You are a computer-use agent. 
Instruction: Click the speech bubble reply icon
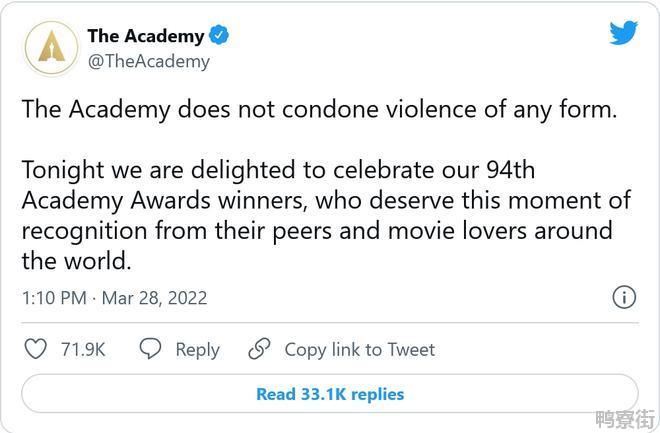150,348
